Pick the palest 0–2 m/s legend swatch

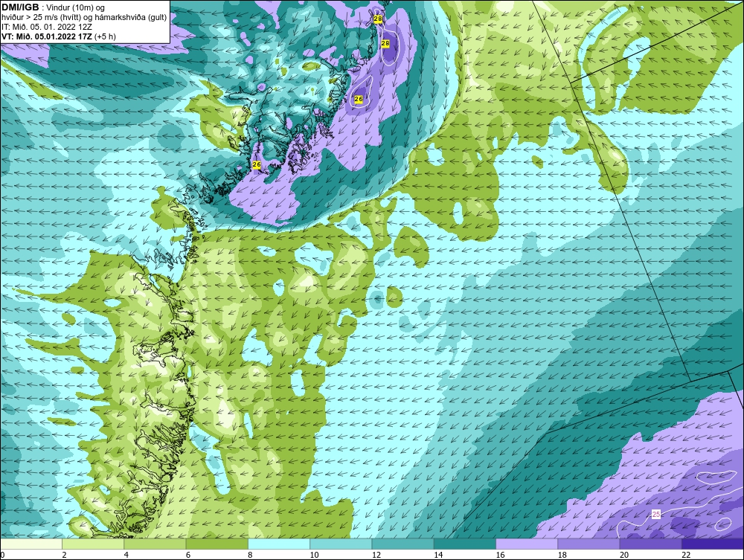31,544
